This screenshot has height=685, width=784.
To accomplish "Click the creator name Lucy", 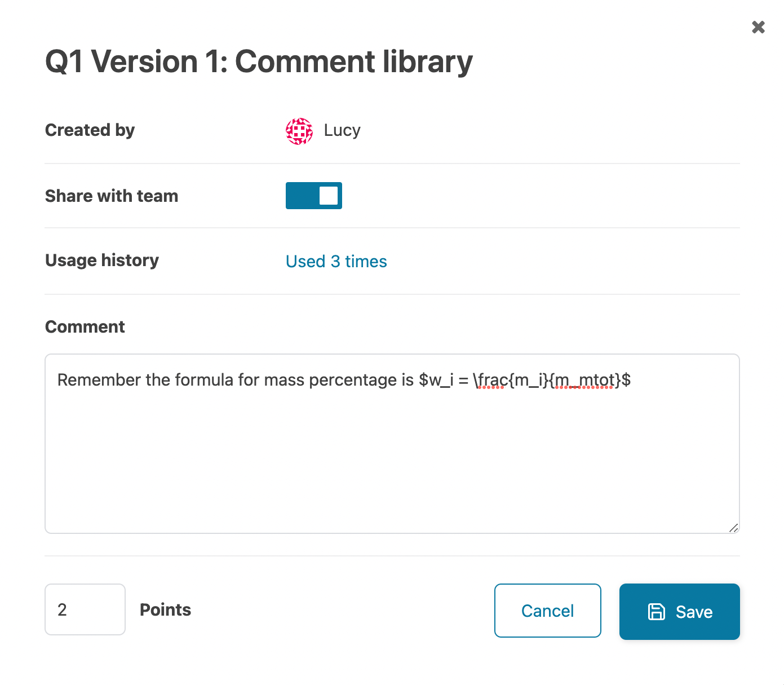I will 342,130.
